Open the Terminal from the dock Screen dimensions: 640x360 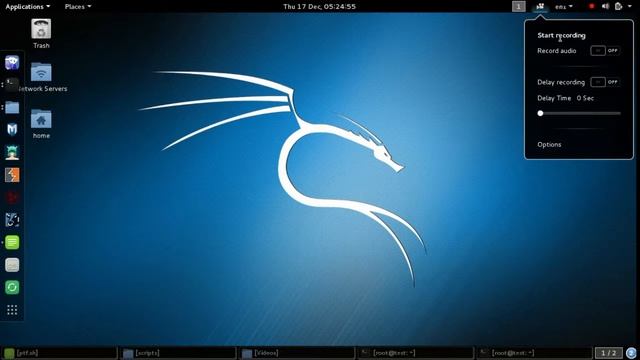pos(12,85)
